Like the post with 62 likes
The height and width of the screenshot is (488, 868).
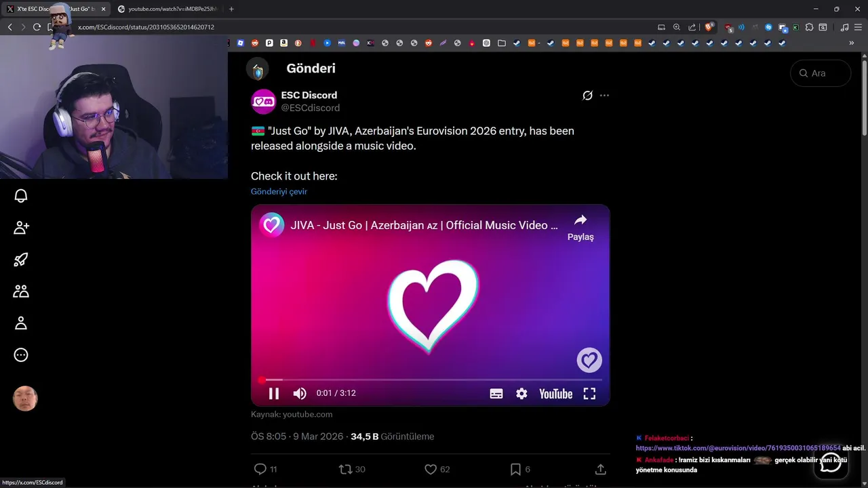437,469
